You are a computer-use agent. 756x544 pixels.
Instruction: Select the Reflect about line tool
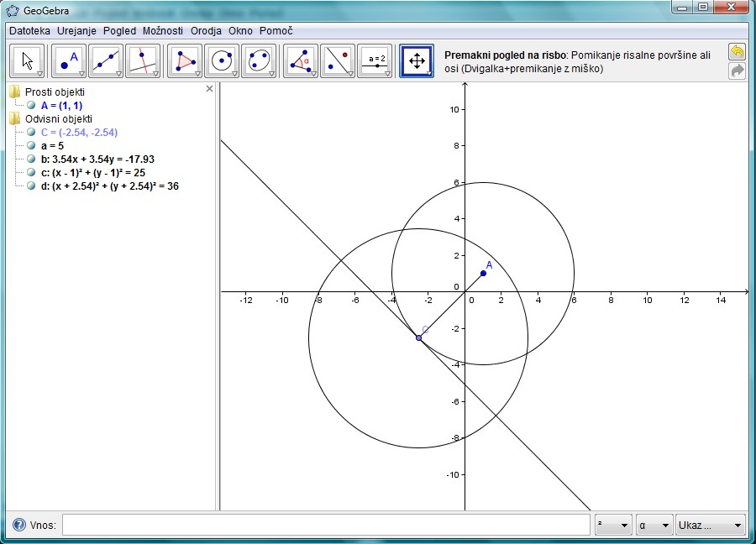click(x=338, y=60)
